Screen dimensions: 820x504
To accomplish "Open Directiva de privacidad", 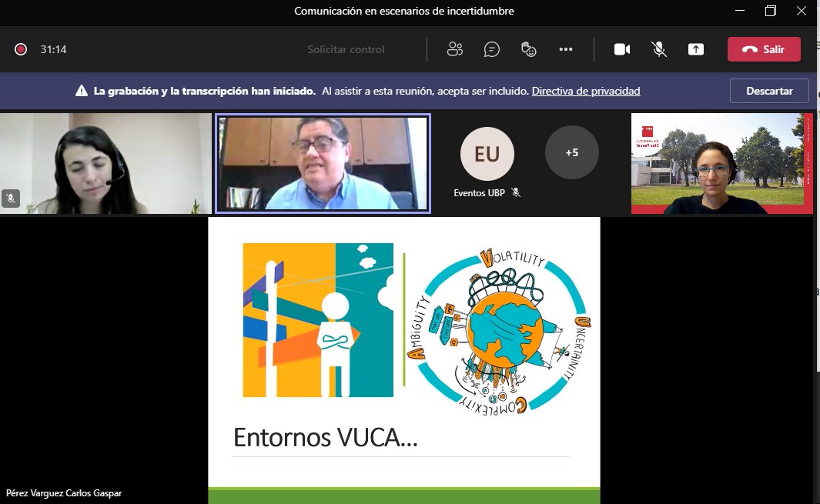I will (x=584, y=91).
